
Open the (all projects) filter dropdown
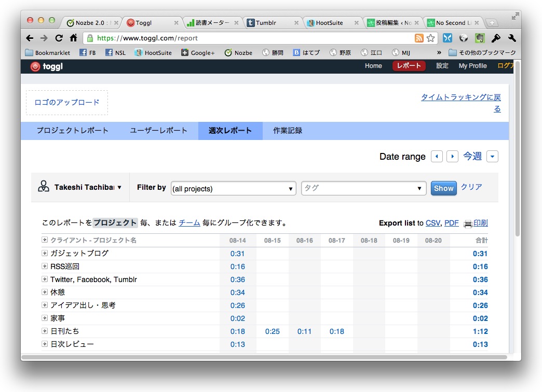233,189
